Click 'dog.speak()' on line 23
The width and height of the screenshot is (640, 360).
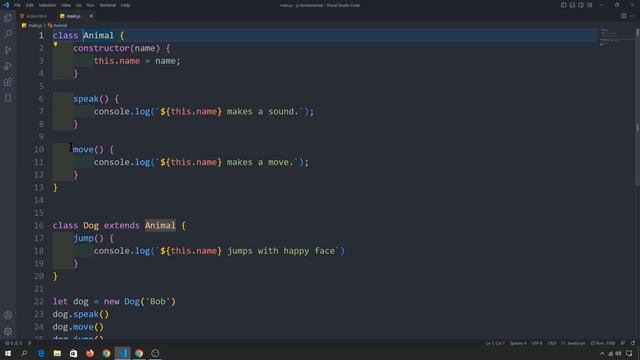click(81, 314)
